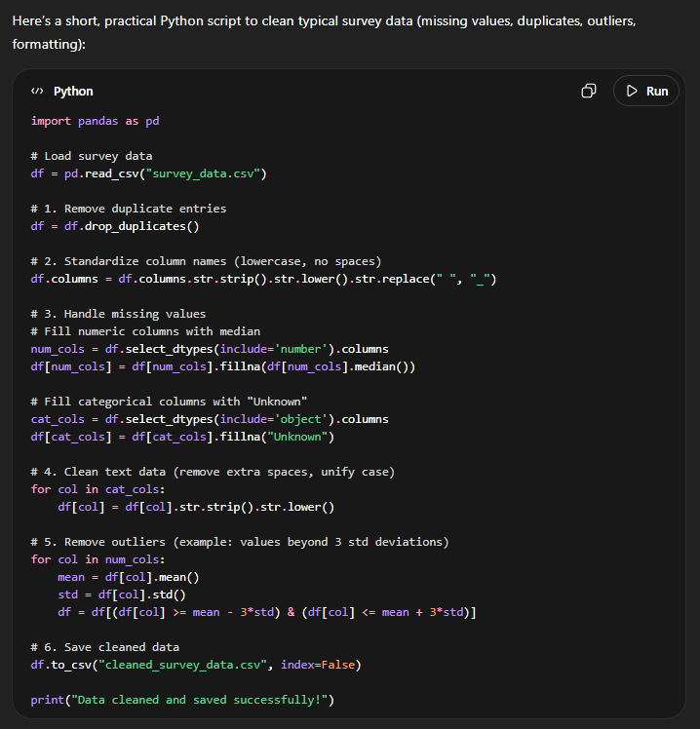This screenshot has width=700, height=729.
Task: Click the code brackets icon beside Python
Action: [x=37, y=91]
